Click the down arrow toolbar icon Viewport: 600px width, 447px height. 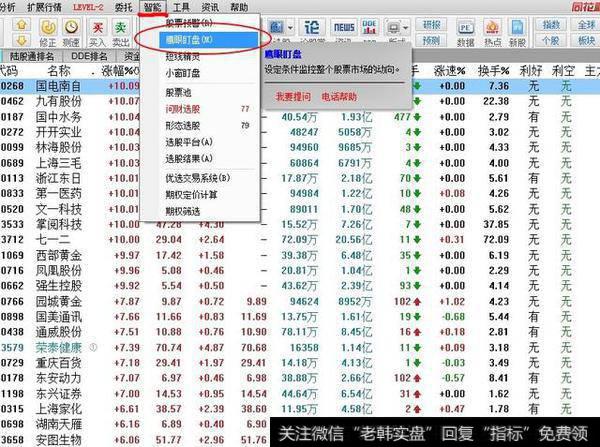coord(21,40)
